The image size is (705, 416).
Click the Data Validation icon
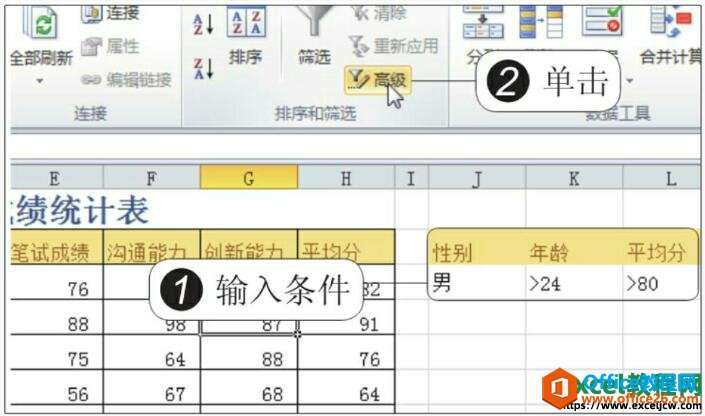tap(602, 22)
